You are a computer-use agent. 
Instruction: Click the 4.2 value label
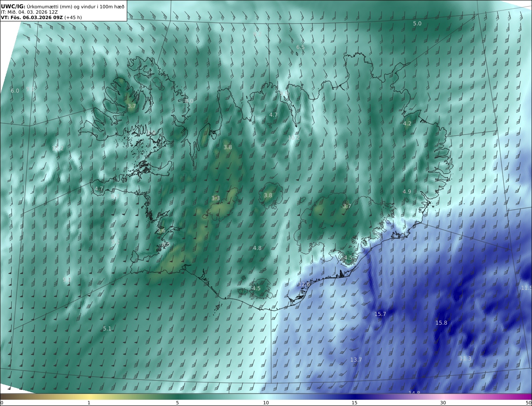coord(407,123)
